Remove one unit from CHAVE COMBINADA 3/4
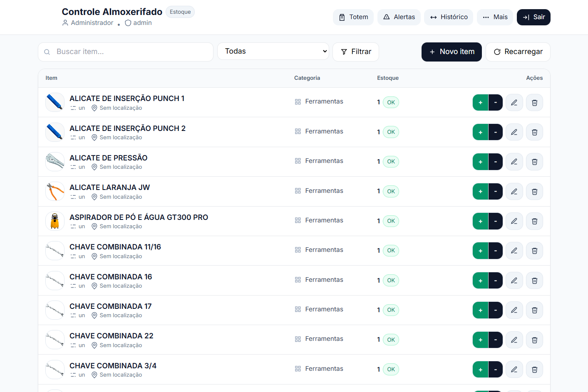This screenshot has height=392, width=588. (x=495, y=370)
